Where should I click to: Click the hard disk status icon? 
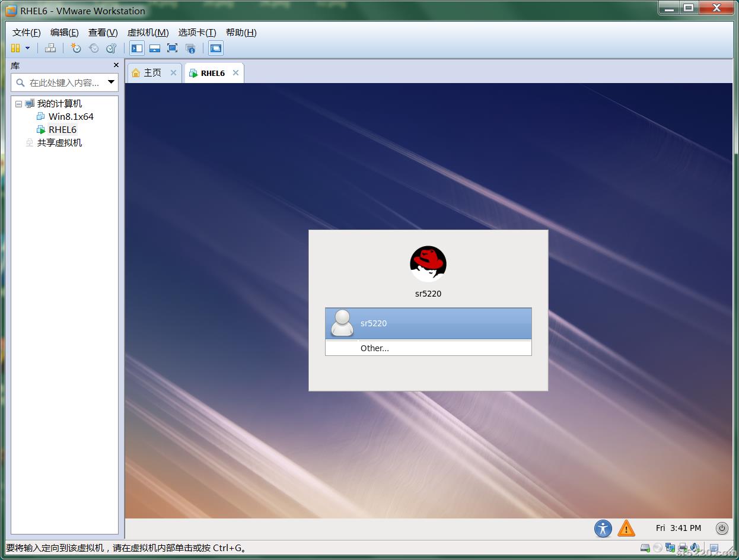[x=645, y=548]
